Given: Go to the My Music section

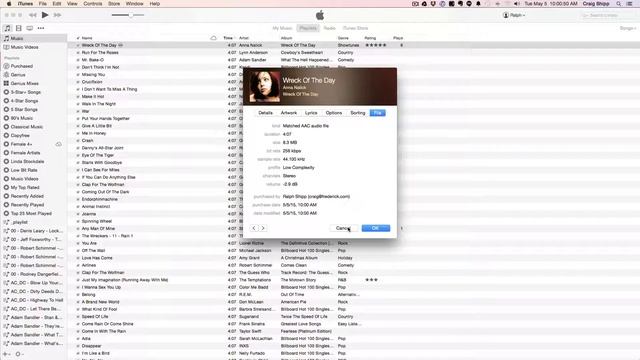Looking at the screenshot, I should pos(282,28).
